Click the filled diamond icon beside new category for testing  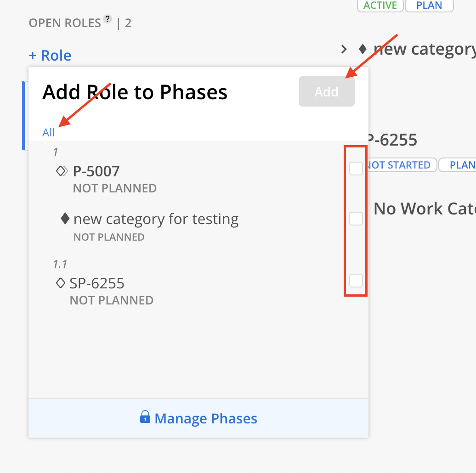point(65,219)
